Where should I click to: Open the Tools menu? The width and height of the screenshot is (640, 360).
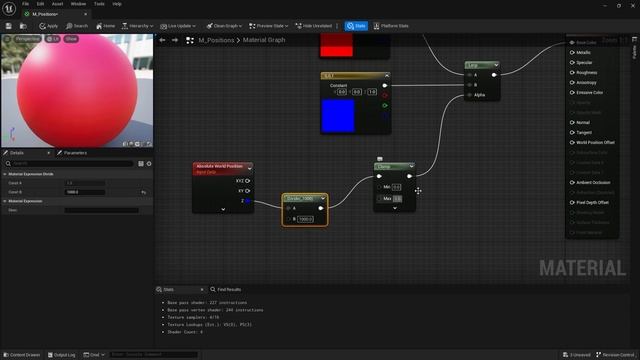(x=99, y=4)
